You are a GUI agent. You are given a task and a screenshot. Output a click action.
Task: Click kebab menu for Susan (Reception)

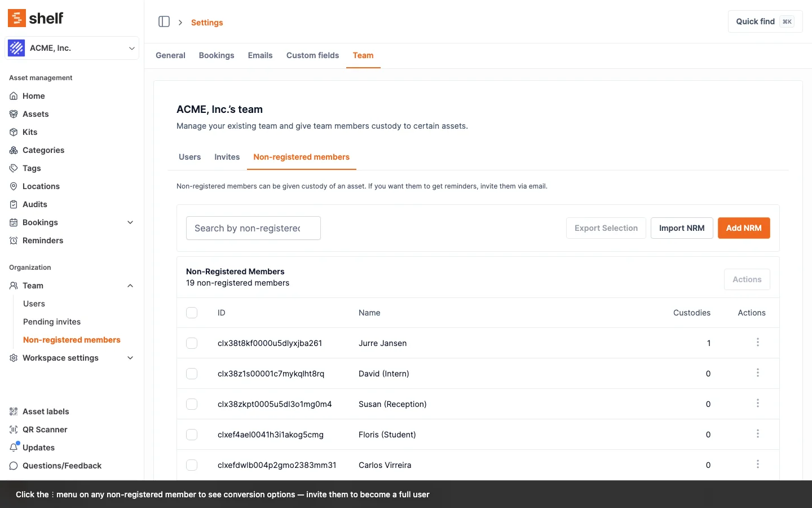(757, 404)
